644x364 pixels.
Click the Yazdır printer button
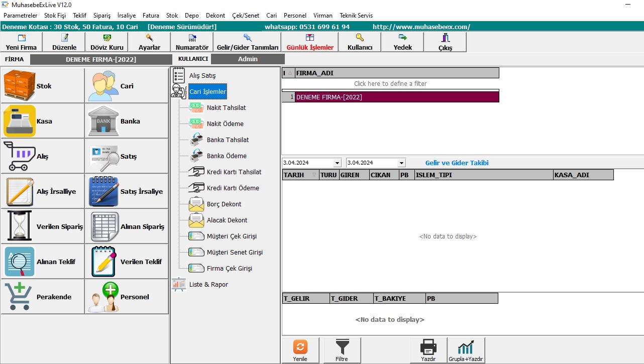tap(428, 350)
